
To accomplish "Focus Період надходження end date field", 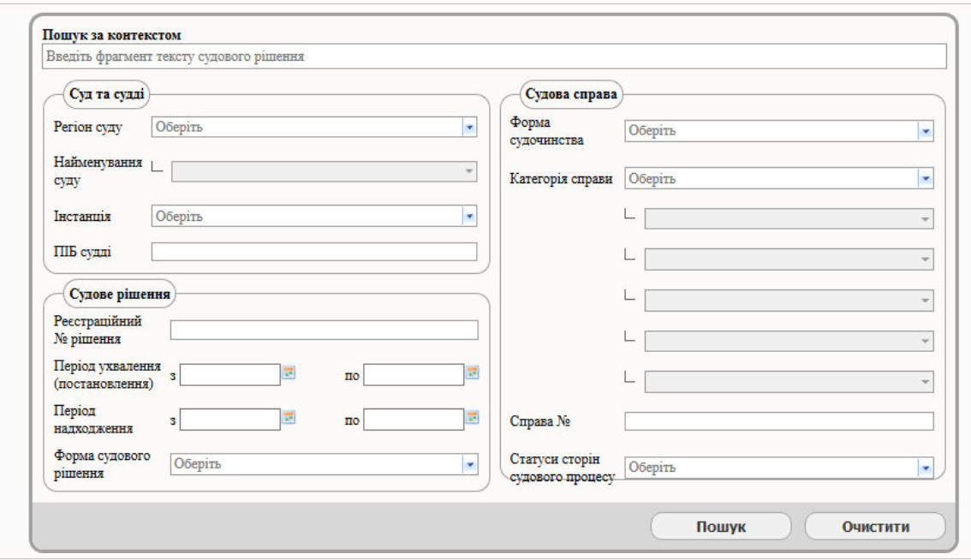I will [414, 420].
